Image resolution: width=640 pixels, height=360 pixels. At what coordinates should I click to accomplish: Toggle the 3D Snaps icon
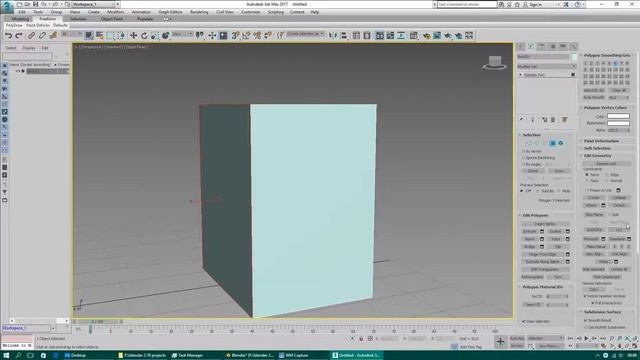tap(236, 36)
